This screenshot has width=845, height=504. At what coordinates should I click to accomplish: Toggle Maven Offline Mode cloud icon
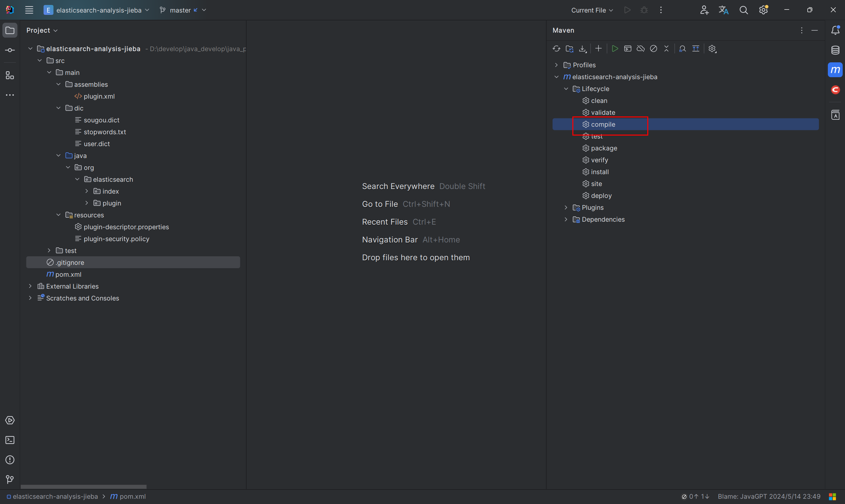click(x=640, y=48)
